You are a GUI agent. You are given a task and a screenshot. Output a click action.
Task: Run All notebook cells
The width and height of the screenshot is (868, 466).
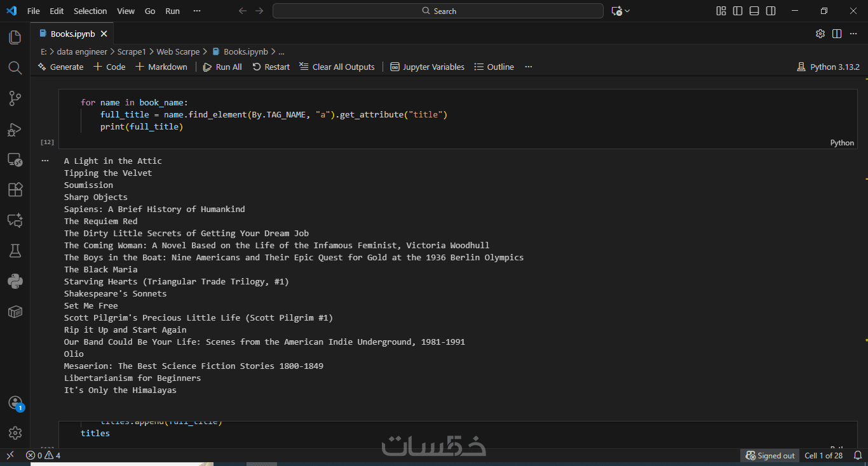tap(222, 67)
